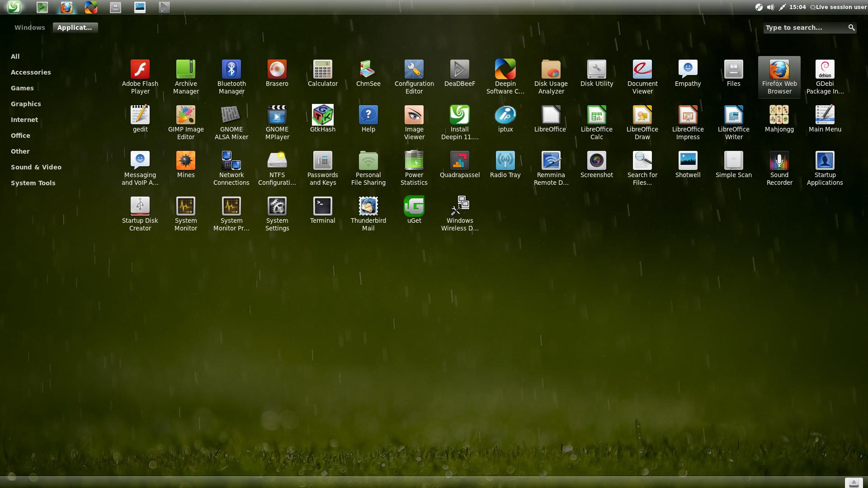The width and height of the screenshot is (868, 488).
Task: Click the Type to search field
Action: [810, 28]
